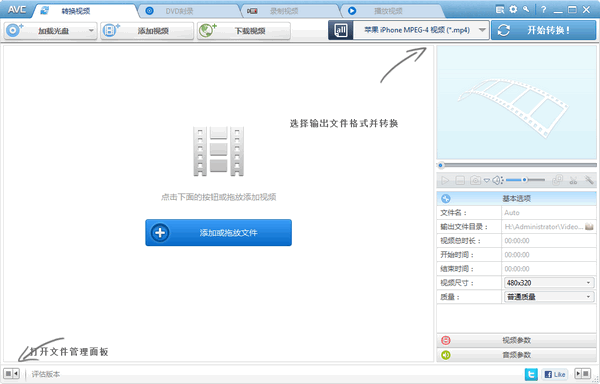Click the refresh icon on convert button
The width and height of the screenshot is (600, 384).
point(504,30)
